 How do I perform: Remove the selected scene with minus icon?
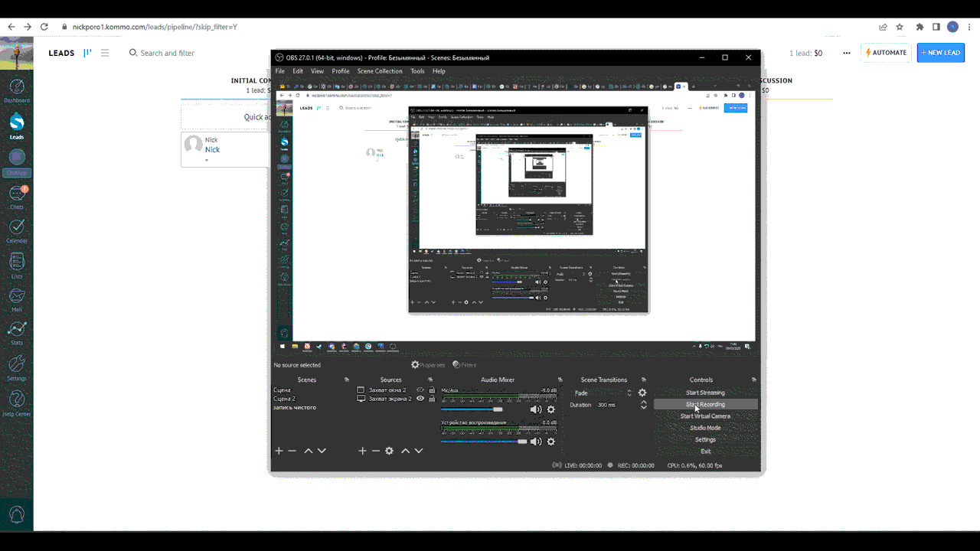tap(292, 451)
